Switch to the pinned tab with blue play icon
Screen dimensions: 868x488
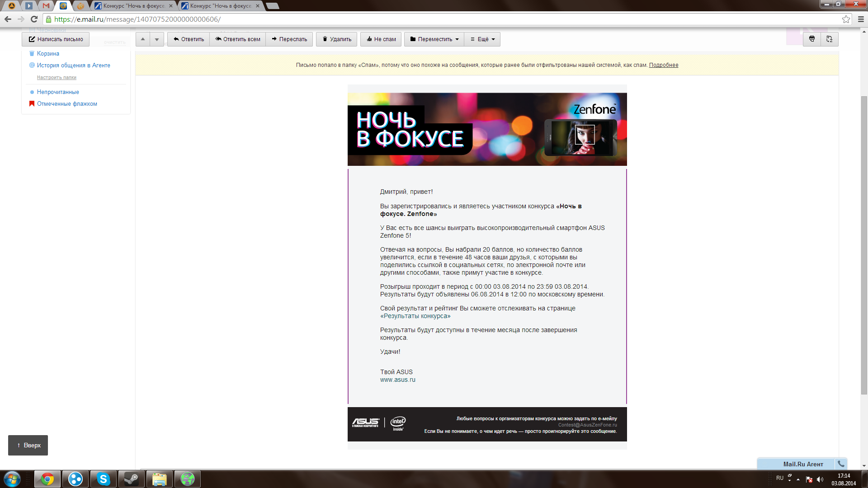click(x=29, y=6)
